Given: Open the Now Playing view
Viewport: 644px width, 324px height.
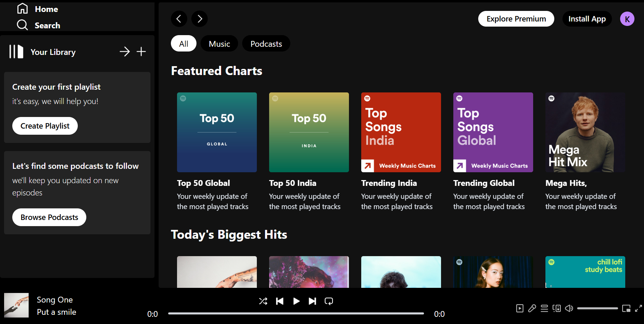Looking at the screenshot, I should point(520,309).
